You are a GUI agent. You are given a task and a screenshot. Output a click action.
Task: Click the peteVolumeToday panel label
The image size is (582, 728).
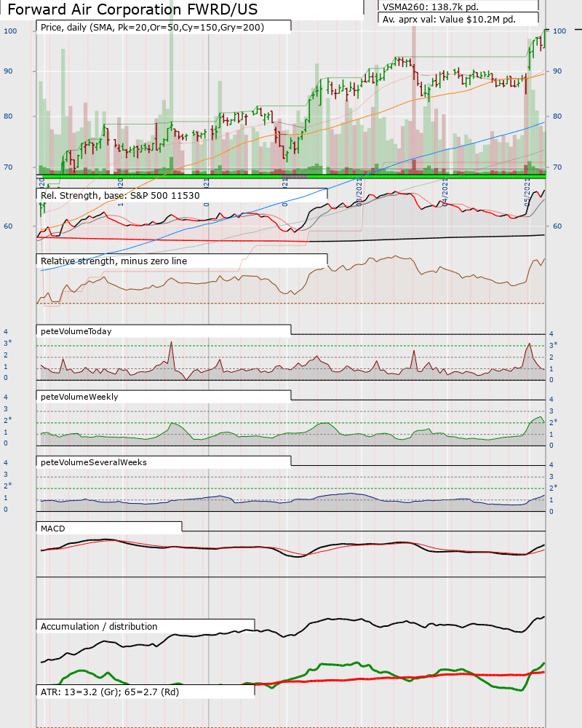tap(76, 331)
